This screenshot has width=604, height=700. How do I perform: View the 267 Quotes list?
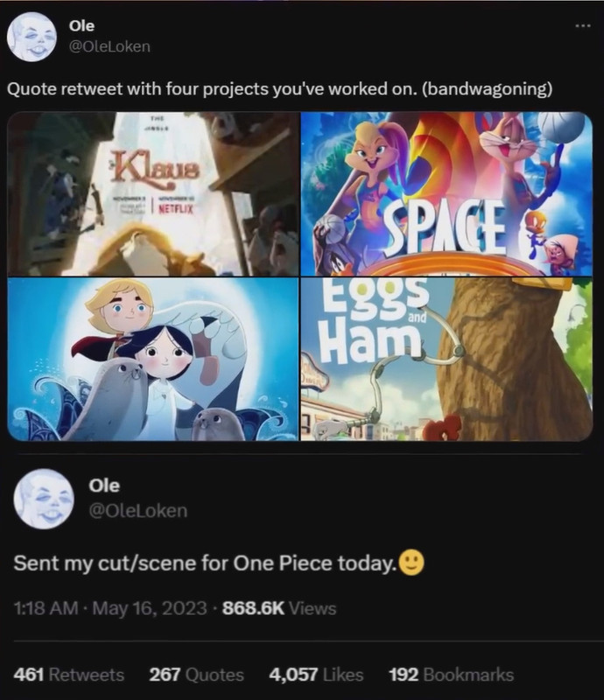197,675
